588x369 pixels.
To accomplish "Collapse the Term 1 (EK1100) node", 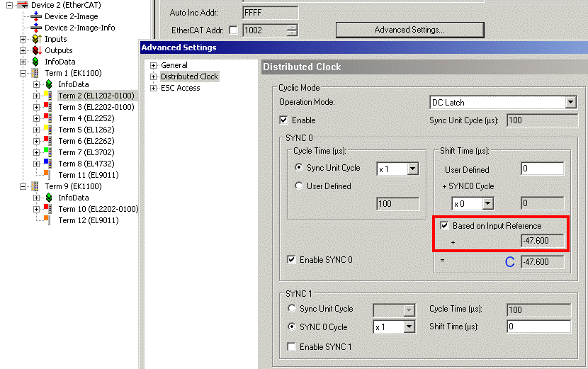I will (23, 73).
